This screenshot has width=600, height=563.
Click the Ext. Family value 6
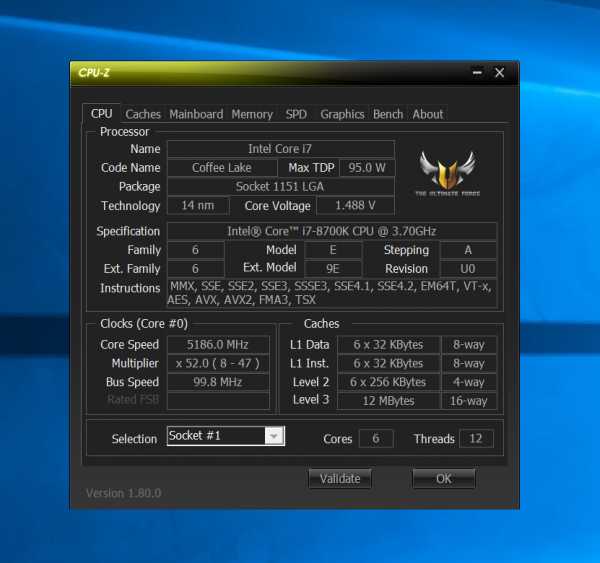pos(196,269)
